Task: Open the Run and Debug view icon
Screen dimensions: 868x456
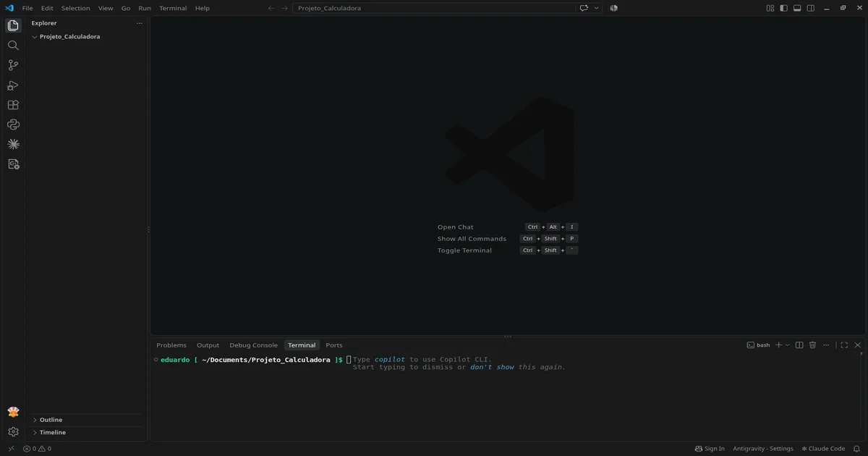Action: 13,85
